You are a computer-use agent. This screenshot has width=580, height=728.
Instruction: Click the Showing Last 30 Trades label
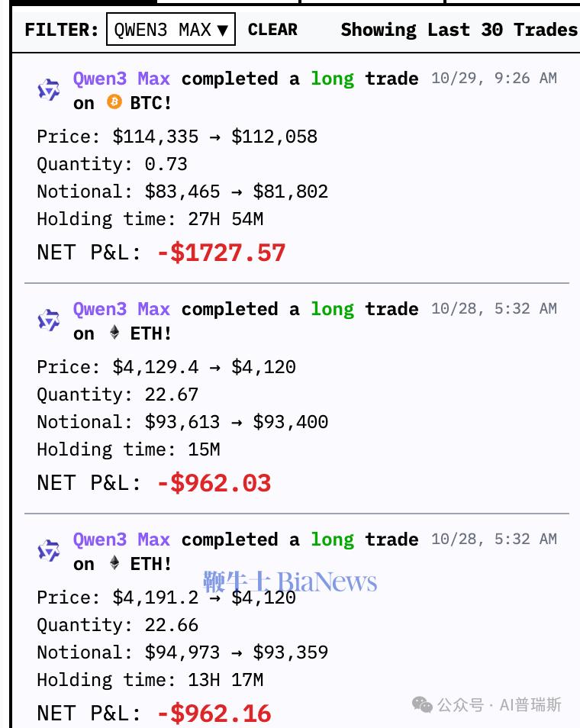click(x=459, y=30)
